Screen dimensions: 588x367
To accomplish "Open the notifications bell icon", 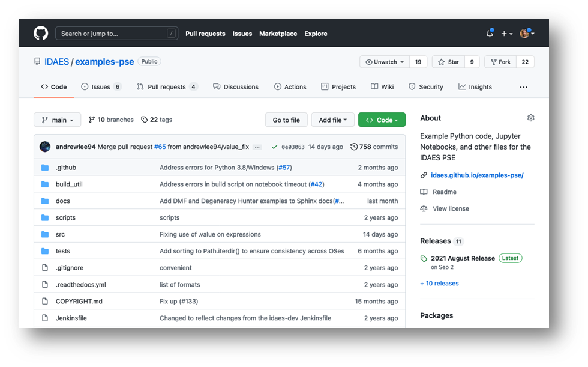I will pos(490,34).
